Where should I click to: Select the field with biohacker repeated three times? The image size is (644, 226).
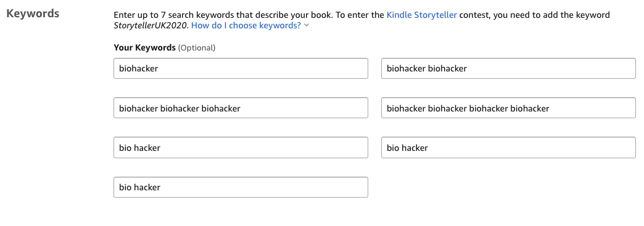(x=241, y=108)
